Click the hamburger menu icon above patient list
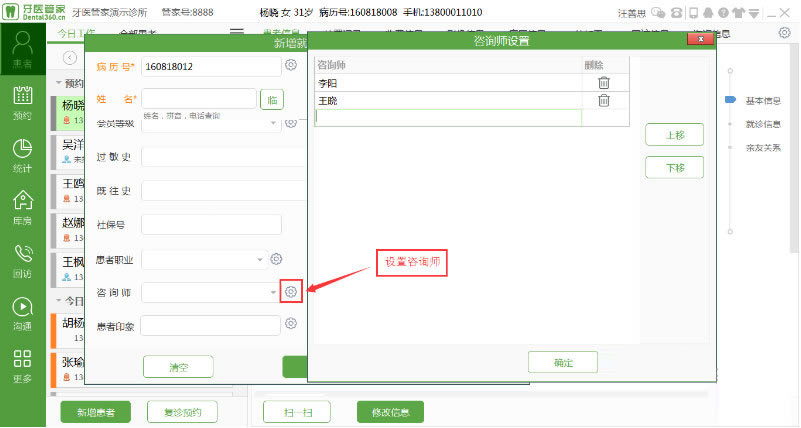The image size is (801, 428). 237,32
